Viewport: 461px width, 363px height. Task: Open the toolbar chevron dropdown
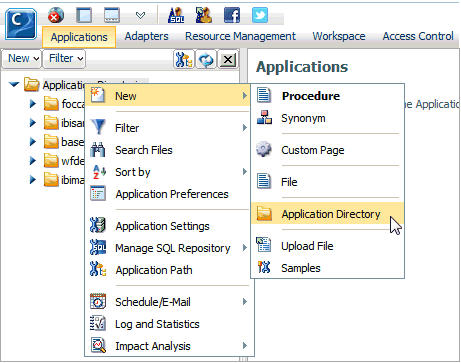[x=141, y=15]
